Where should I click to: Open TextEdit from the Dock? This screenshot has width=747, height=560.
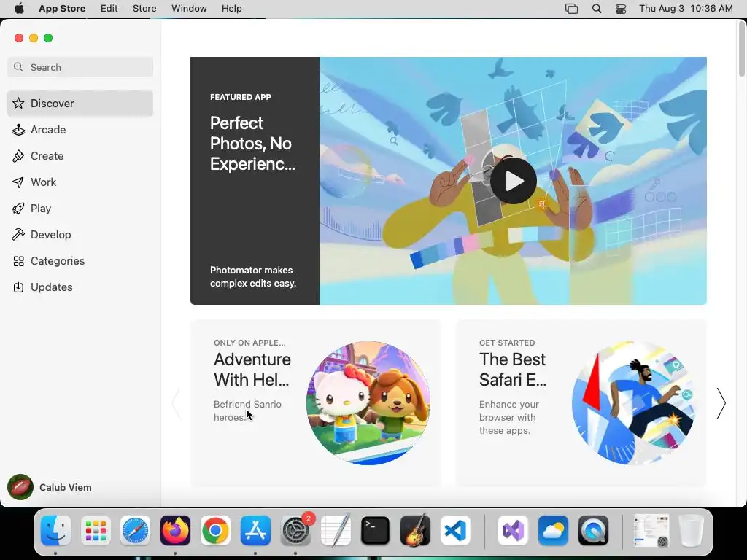[336, 531]
